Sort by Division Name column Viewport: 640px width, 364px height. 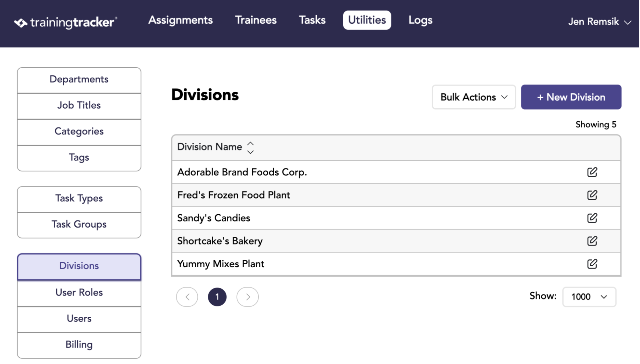pos(216,147)
